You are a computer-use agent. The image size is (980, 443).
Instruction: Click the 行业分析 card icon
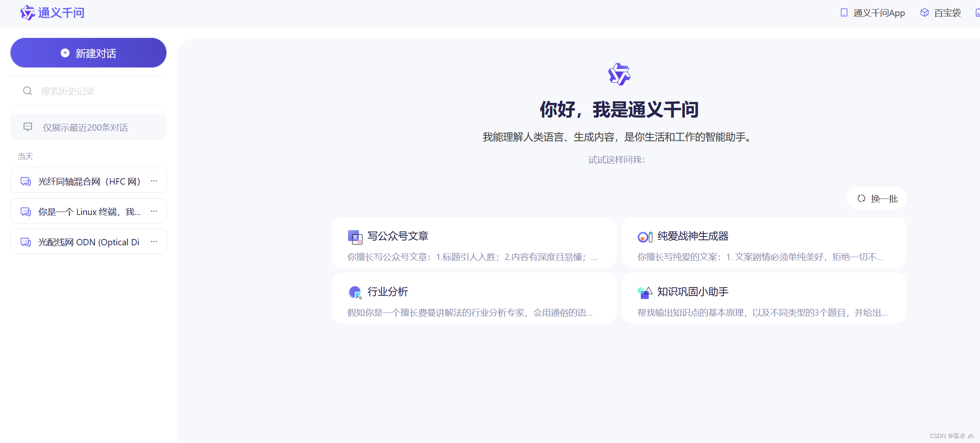(x=355, y=292)
